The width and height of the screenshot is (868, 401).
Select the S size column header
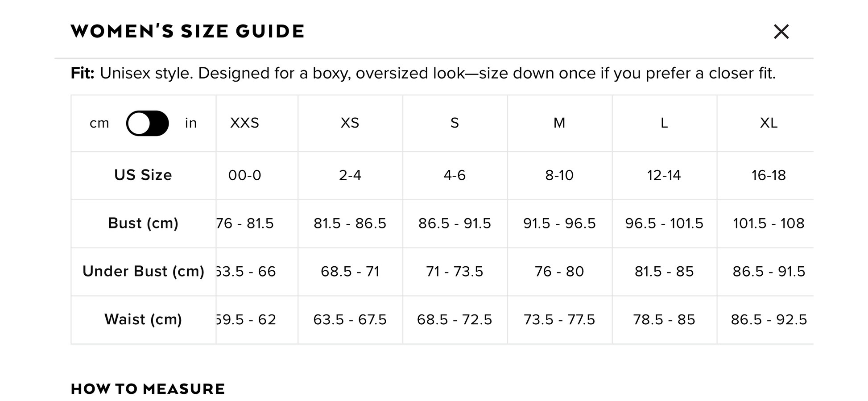(x=455, y=123)
